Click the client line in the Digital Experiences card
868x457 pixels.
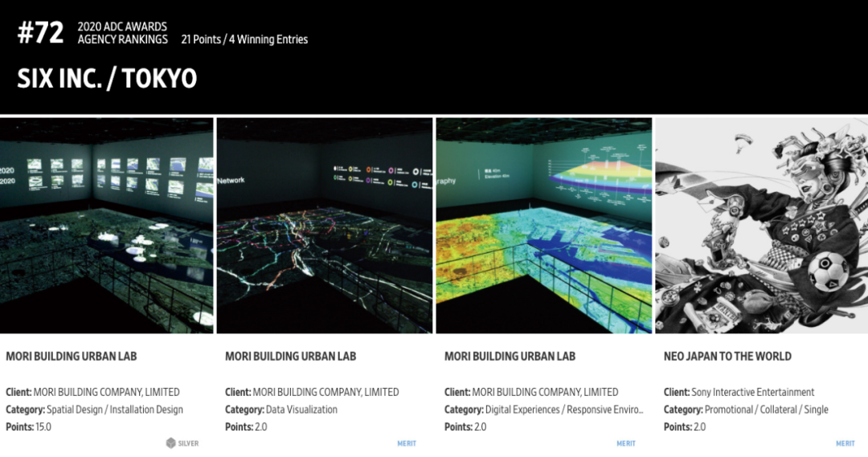531,392
